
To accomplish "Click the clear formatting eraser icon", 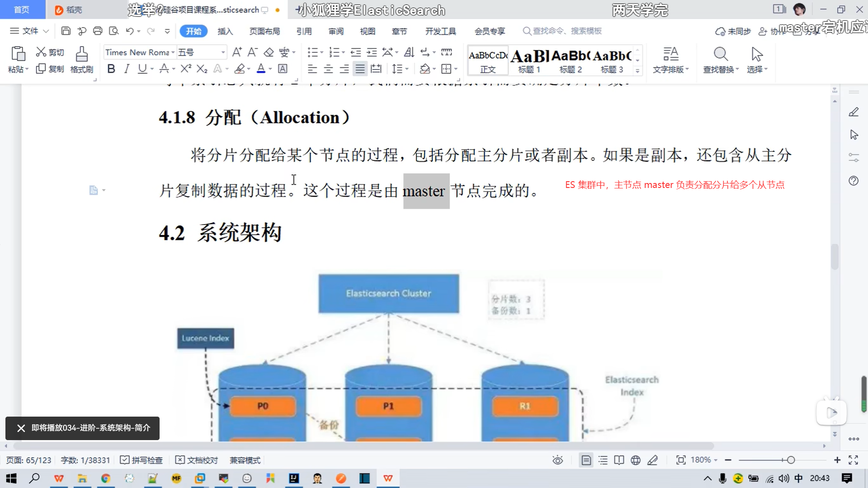I will [269, 52].
